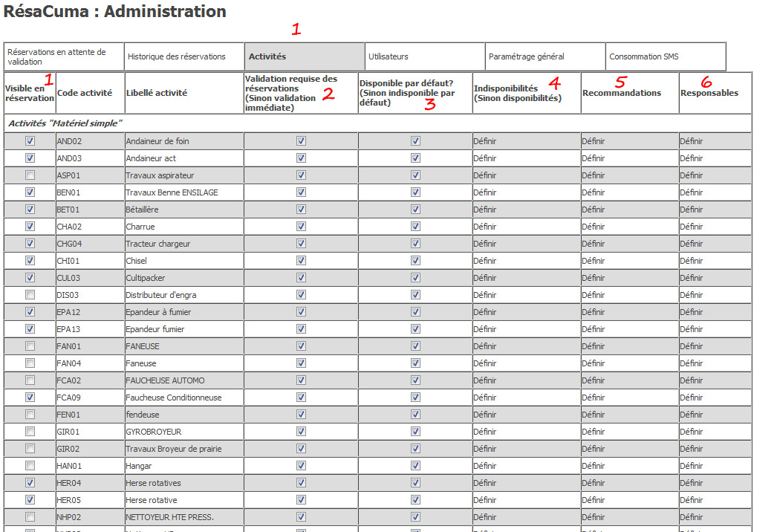Click Définir under Indisponibilités for AND02
757x532 pixels.
point(484,141)
